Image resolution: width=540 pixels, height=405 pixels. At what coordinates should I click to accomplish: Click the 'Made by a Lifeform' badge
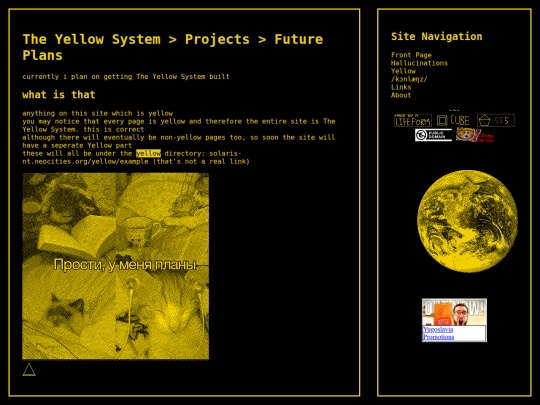[413, 120]
